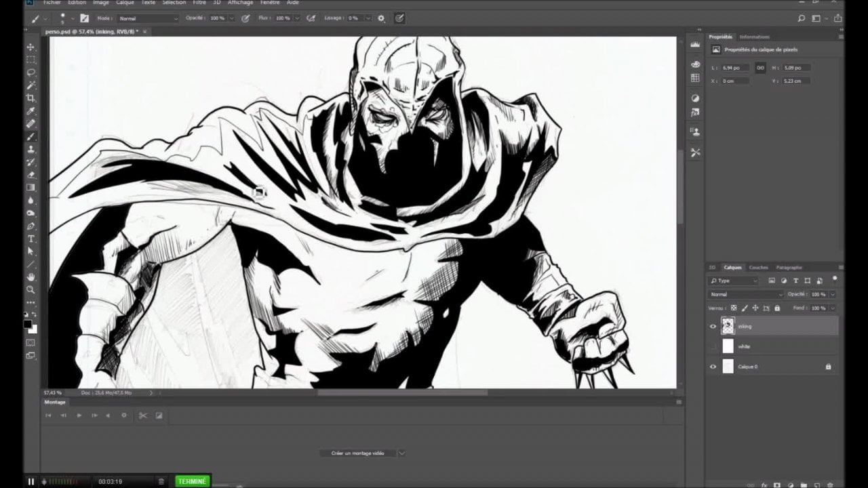Toggle visibility of Calque 0 layer

click(713, 367)
